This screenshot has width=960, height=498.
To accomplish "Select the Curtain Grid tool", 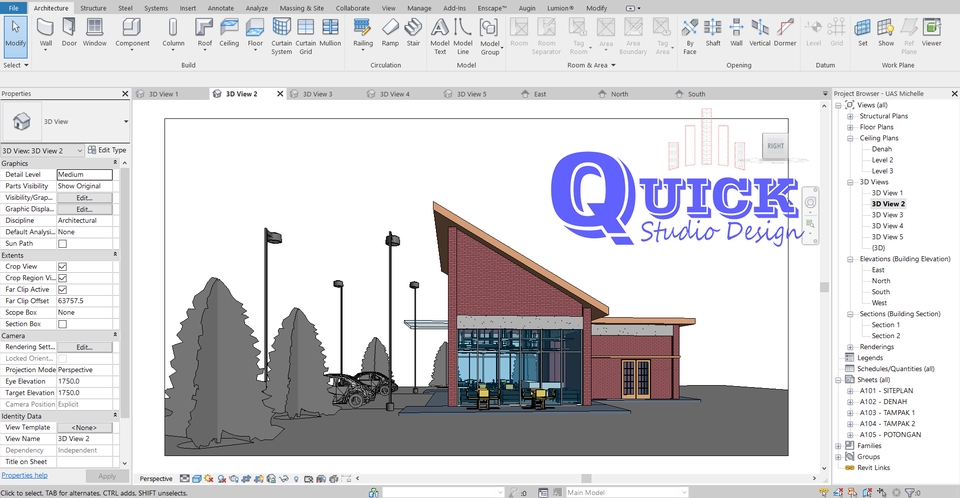I will pyautogui.click(x=306, y=36).
